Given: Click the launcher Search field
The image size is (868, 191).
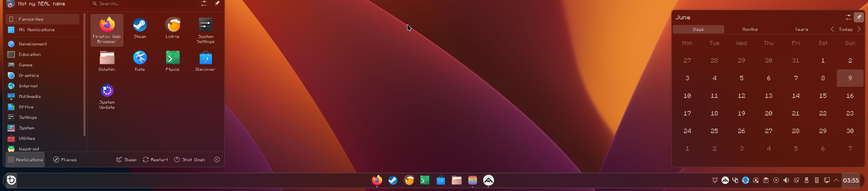Looking at the screenshot, I should click(143, 3).
